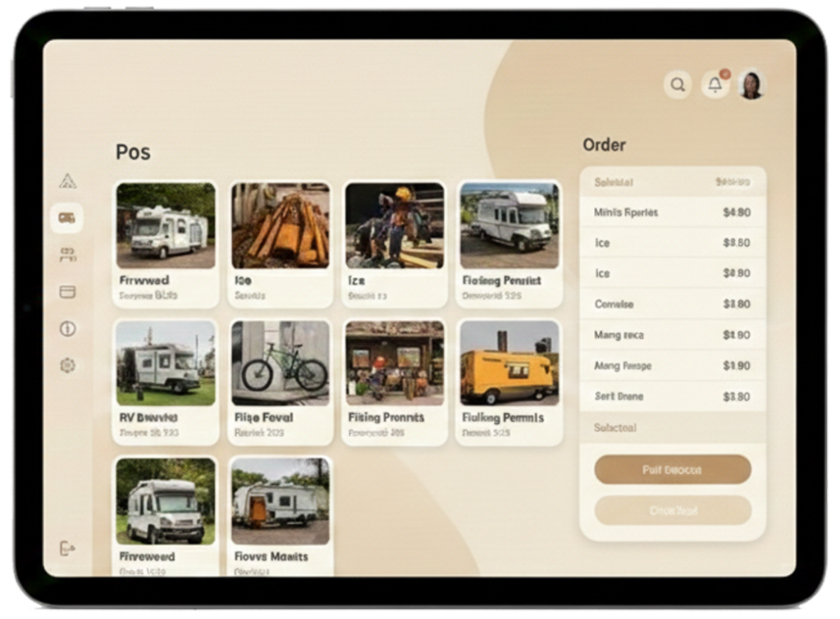Open the user profile avatar
This screenshot has height=619, width=840.
[751, 84]
